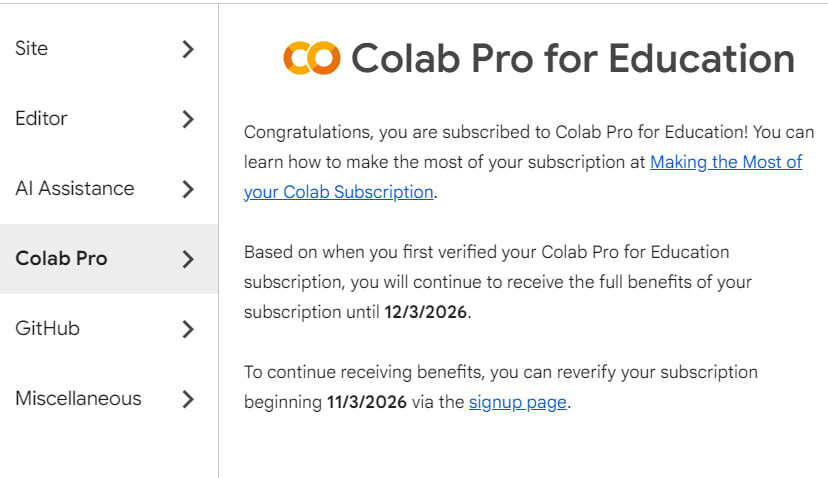828x478 pixels.
Task: Click the bold 11/3/2026 reverify date
Action: pyautogui.click(x=367, y=402)
